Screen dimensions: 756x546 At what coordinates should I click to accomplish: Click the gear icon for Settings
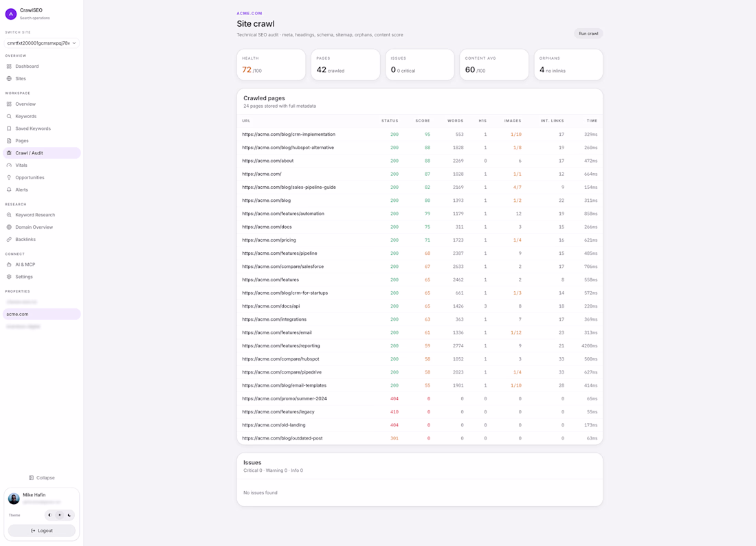[x=9, y=277]
